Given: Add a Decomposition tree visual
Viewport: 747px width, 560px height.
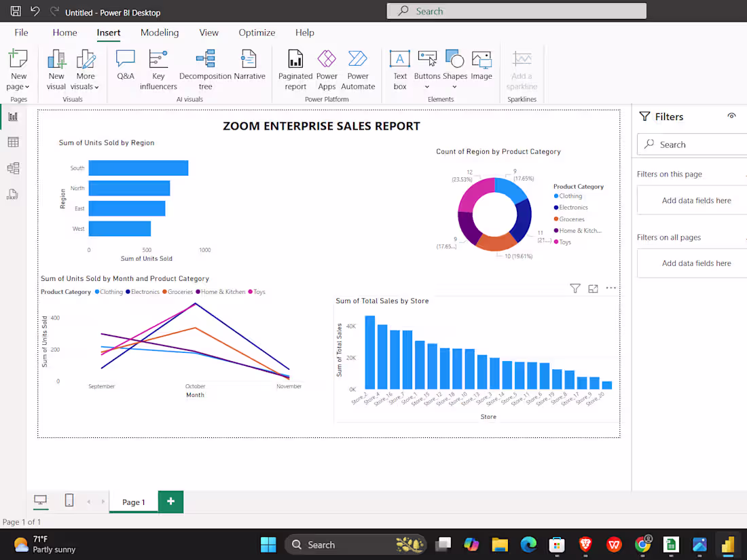Looking at the screenshot, I should pyautogui.click(x=205, y=68).
